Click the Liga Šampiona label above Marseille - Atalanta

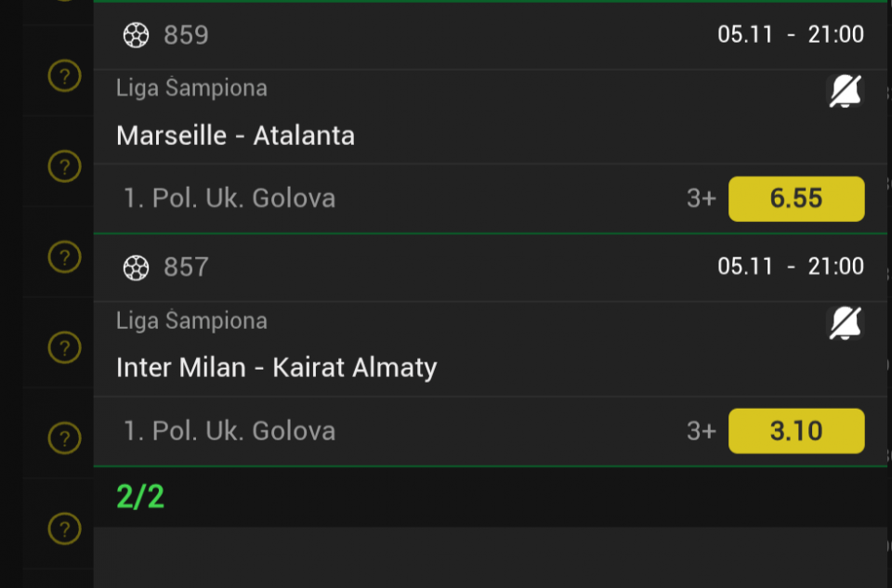(x=191, y=88)
